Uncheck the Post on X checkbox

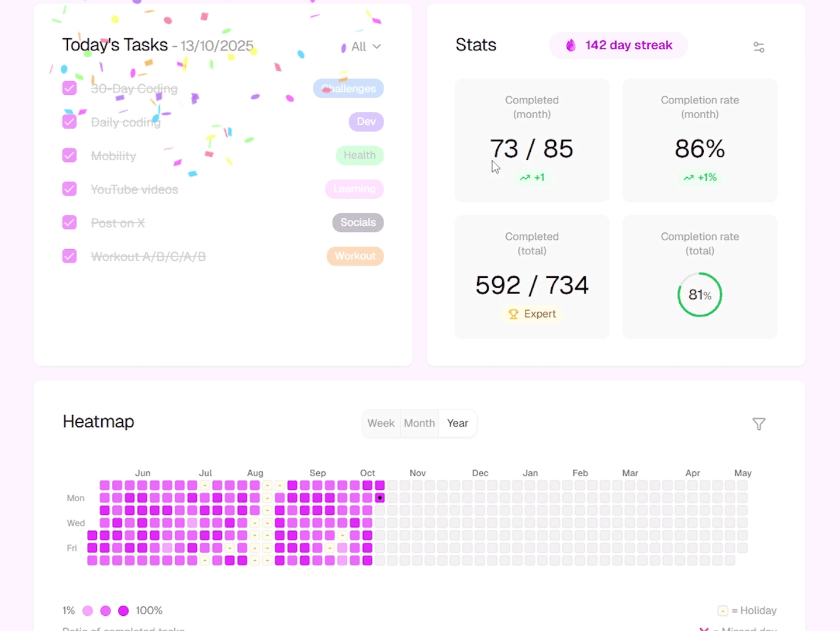click(70, 223)
